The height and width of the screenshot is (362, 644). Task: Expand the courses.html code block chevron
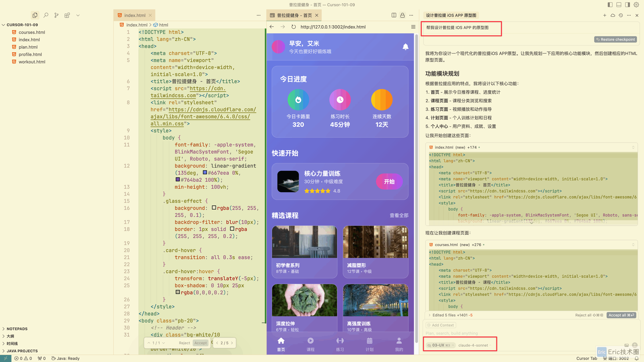(633, 245)
